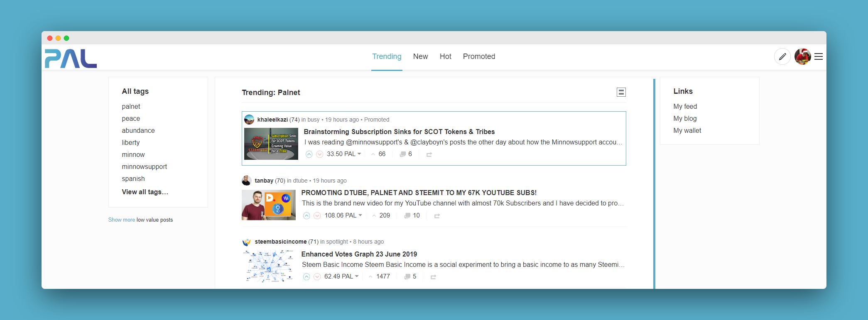Click the votes graph post thumbnail
Screen dimensions: 868x320
[x=269, y=266]
